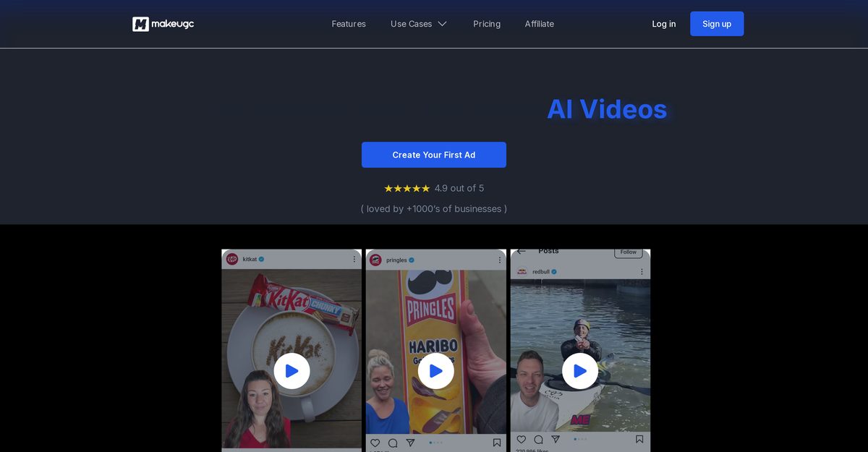The image size is (868, 452).
Task: Tap the share icon on the Pringles post
Action: (410, 443)
